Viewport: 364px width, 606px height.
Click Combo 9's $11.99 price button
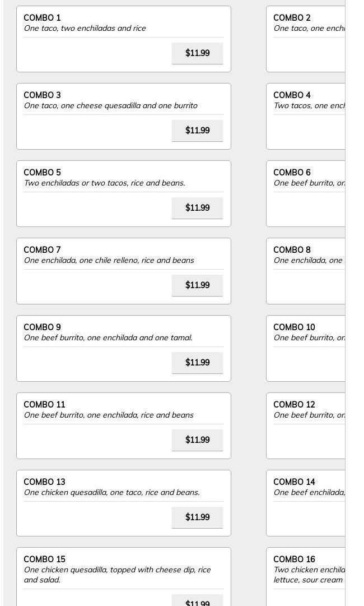(197, 362)
